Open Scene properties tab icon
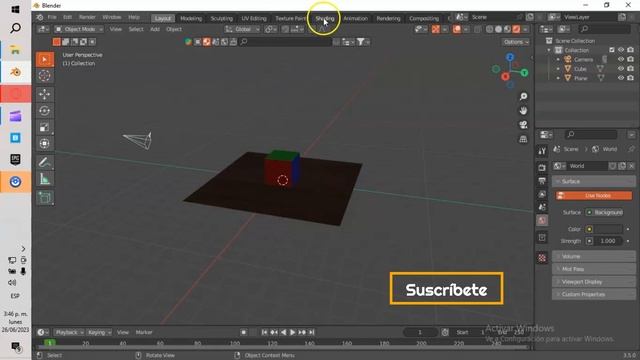The image size is (640, 360). tap(542, 207)
